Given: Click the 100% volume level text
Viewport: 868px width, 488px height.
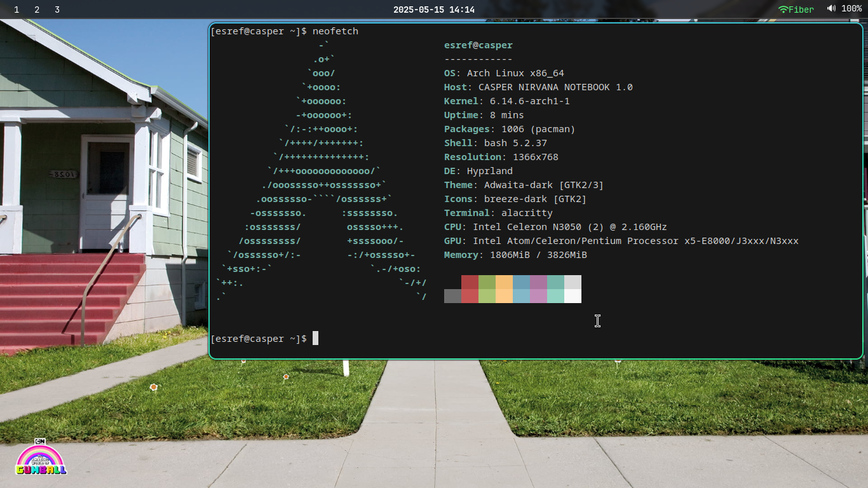Looking at the screenshot, I should pos(851,9).
